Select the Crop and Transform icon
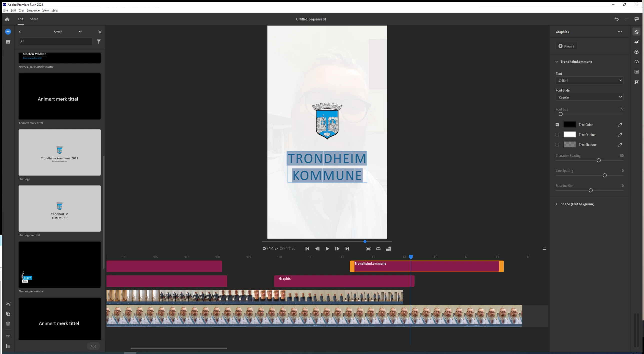The height and width of the screenshot is (354, 644). tap(636, 82)
